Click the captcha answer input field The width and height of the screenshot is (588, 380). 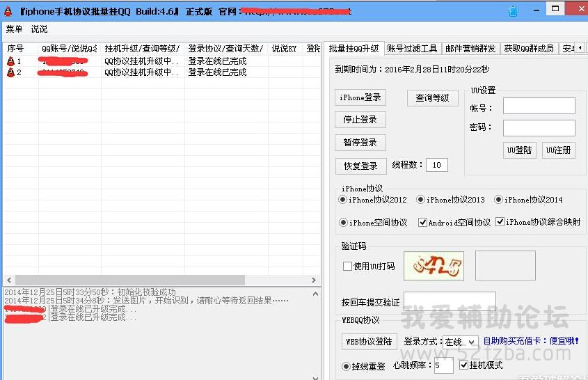click(x=450, y=301)
